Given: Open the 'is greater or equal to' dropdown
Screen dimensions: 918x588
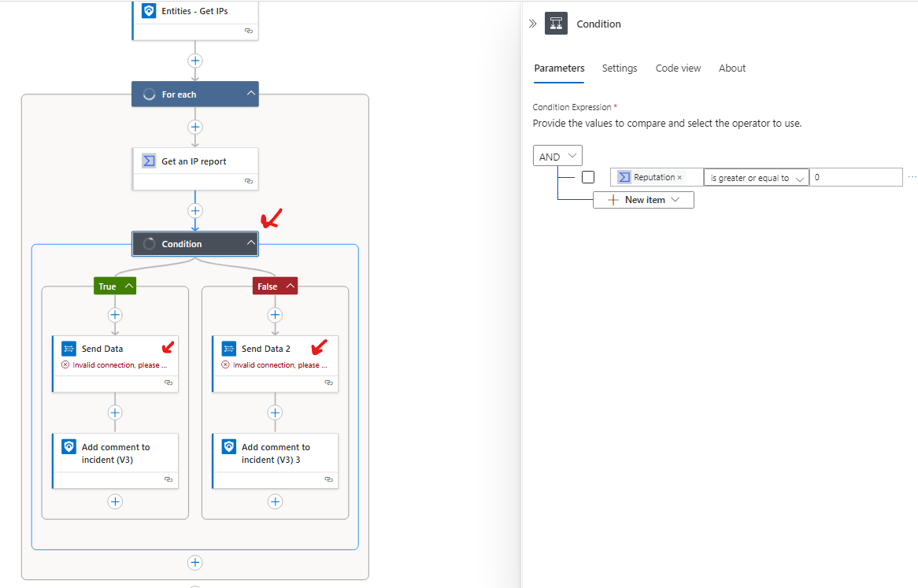Looking at the screenshot, I should [756, 177].
